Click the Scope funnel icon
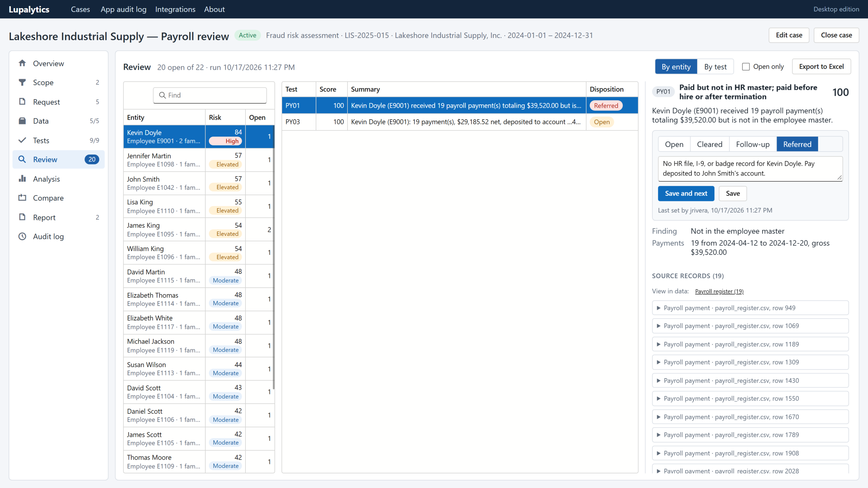The height and width of the screenshot is (488, 868). pyautogui.click(x=22, y=82)
